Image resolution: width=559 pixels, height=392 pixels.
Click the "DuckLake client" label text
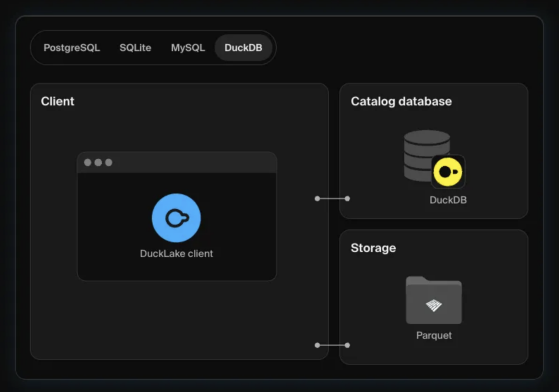pyautogui.click(x=176, y=253)
